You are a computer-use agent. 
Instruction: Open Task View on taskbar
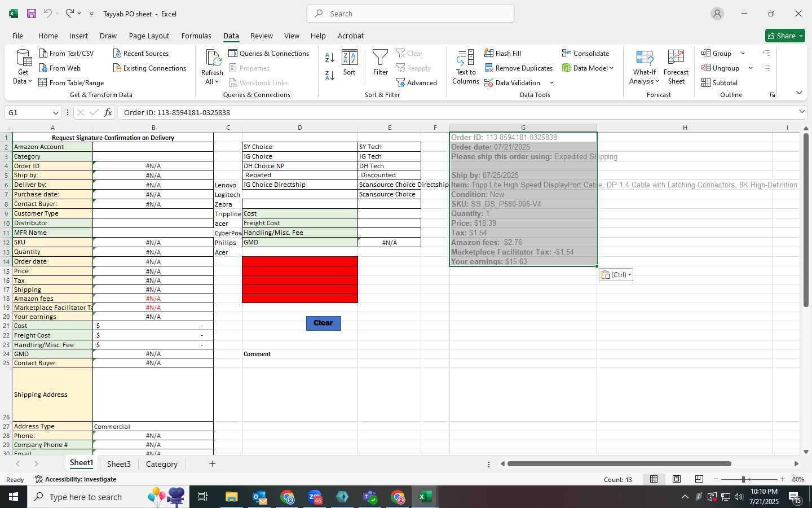tap(202, 497)
